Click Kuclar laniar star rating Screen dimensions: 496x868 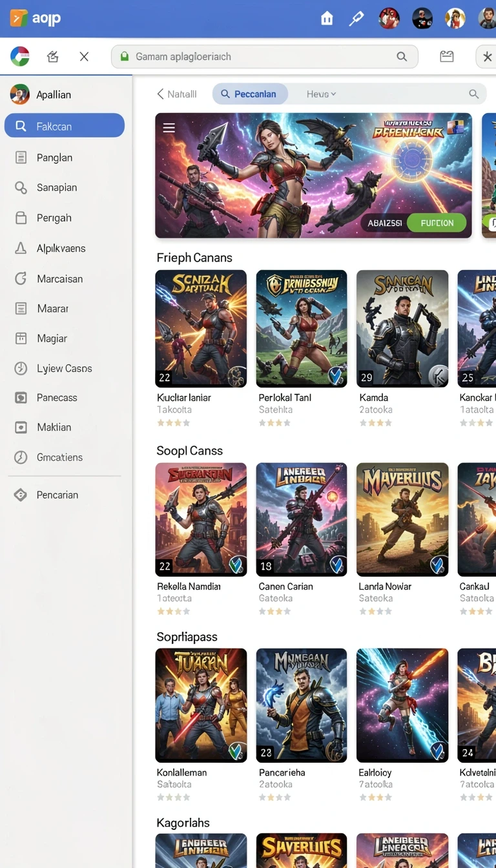pos(173,423)
